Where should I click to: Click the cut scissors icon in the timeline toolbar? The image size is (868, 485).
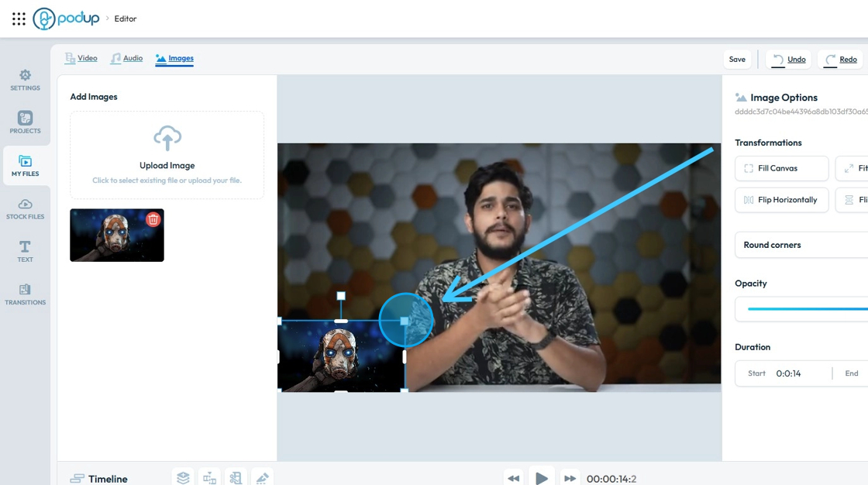click(x=236, y=478)
